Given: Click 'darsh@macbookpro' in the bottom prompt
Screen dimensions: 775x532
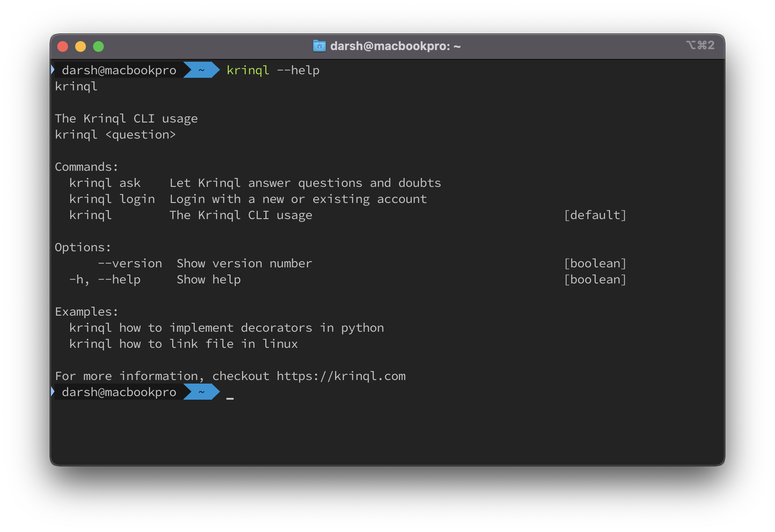Looking at the screenshot, I should 119,392.
